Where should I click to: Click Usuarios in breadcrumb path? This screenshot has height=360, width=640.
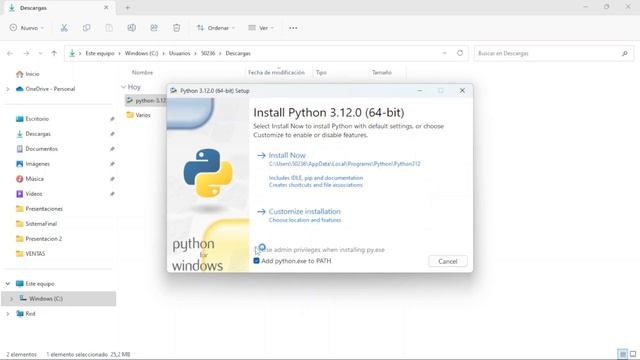(x=180, y=53)
